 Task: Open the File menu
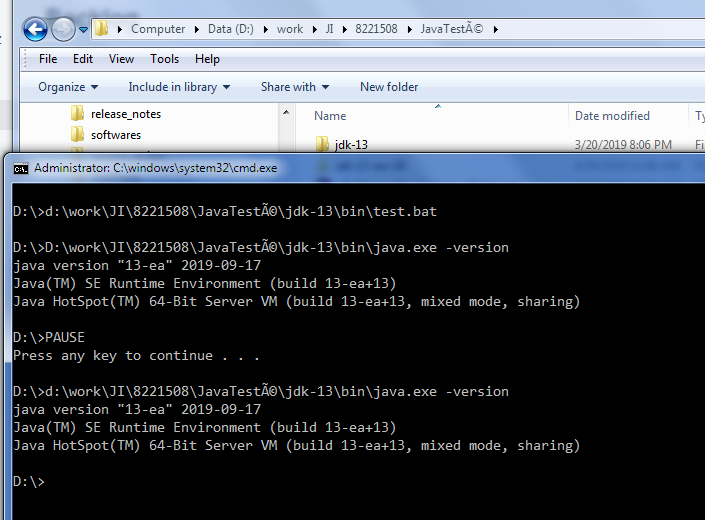[48, 59]
